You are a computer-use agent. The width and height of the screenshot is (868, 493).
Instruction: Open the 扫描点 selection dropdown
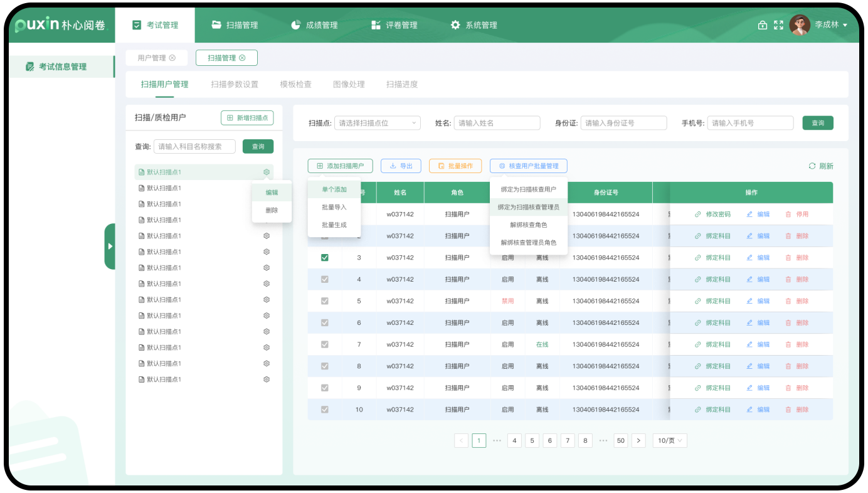[x=377, y=123]
